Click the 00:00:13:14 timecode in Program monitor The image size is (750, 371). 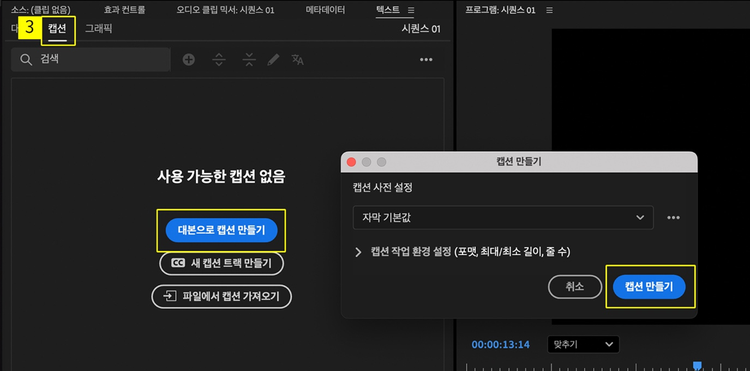coord(501,345)
